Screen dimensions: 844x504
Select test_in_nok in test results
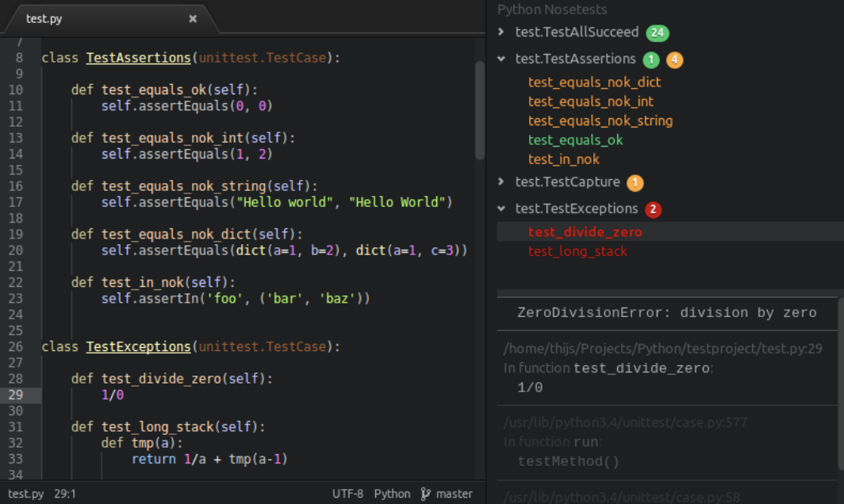tap(563, 160)
